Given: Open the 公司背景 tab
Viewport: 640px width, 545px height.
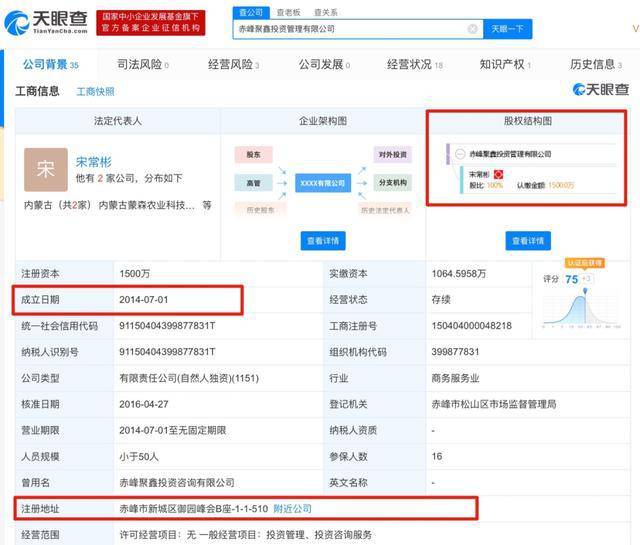Looking at the screenshot, I should [51, 64].
